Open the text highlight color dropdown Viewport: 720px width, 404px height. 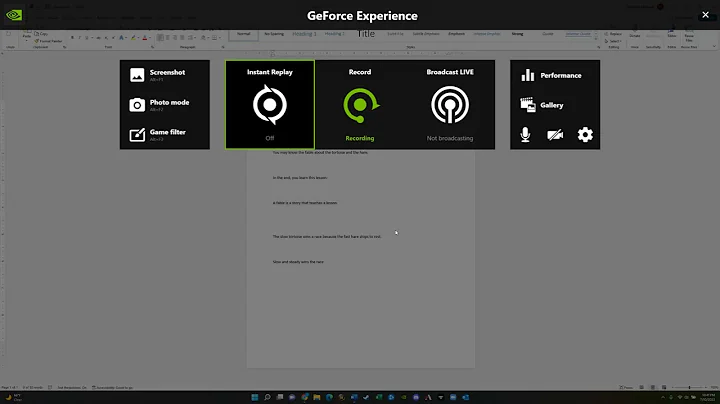138,38
